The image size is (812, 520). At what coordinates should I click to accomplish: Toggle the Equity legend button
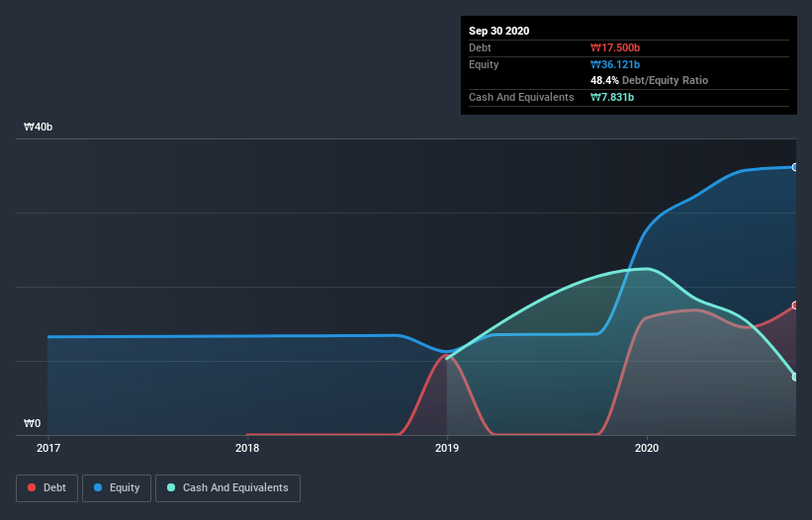point(117,488)
